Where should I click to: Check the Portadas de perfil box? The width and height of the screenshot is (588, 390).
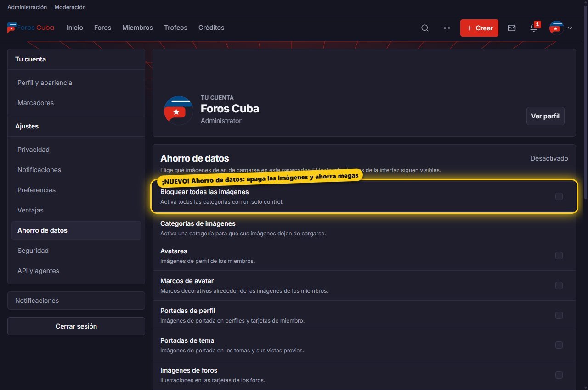coord(559,315)
